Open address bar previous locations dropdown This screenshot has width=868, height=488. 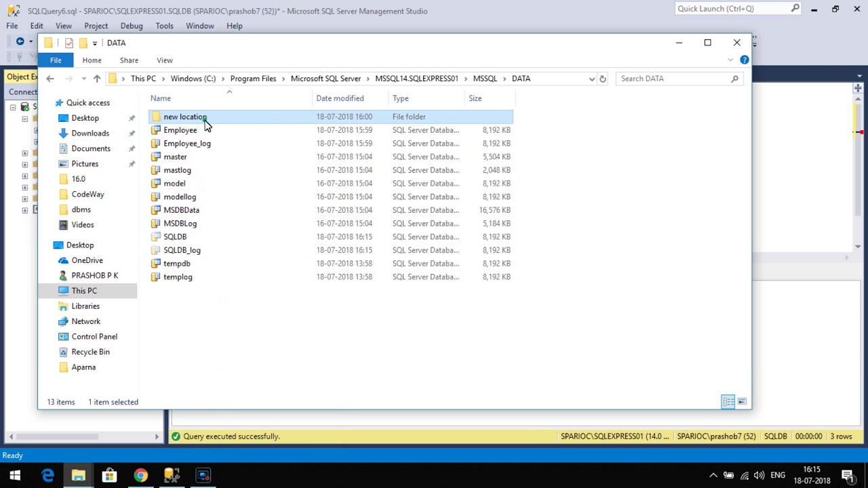[591, 79]
